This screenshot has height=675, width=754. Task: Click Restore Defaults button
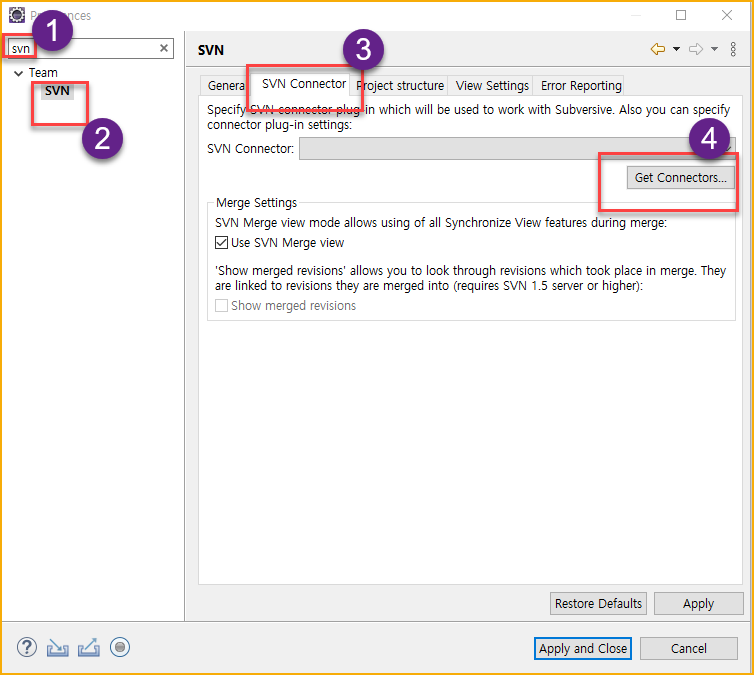pos(598,603)
